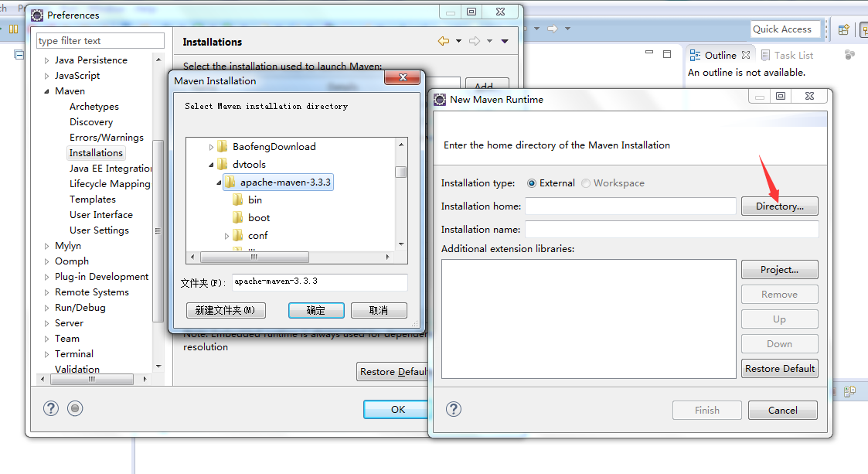Expand the Run/Debug category

tap(46, 308)
